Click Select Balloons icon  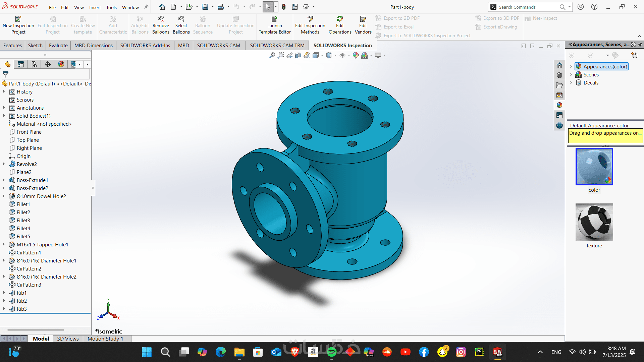coord(181,19)
